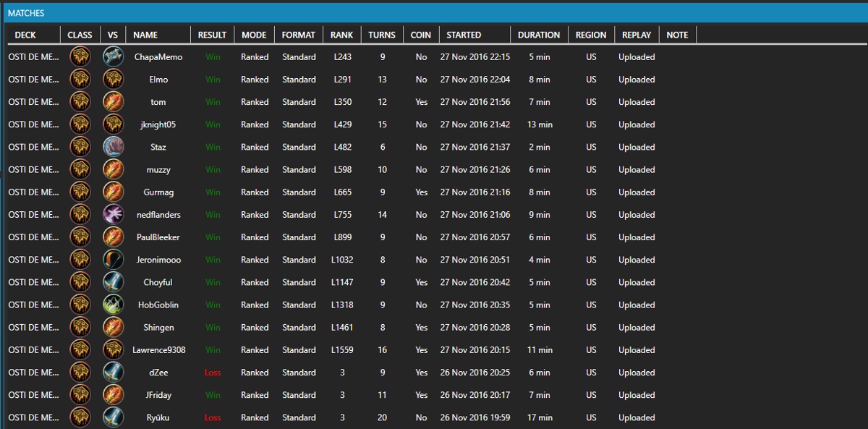Click opponent class icon in Shingen row
The width and height of the screenshot is (868, 429).
(x=114, y=328)
